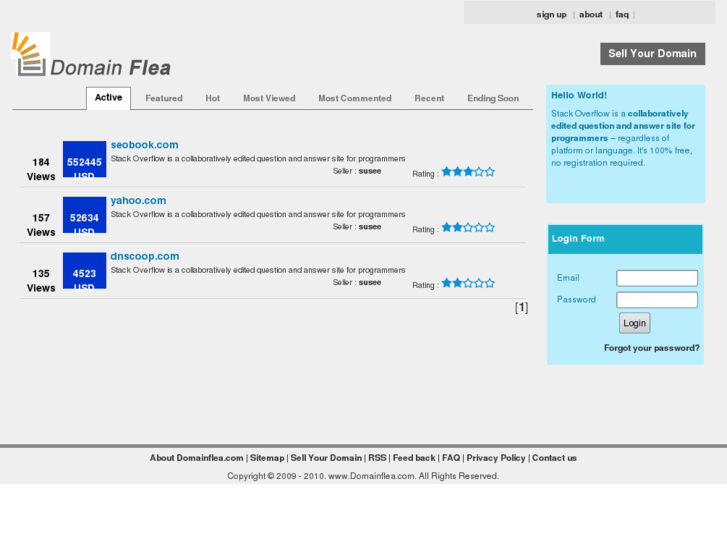Screen dimensions: 727x545
Task: Select the Active tab
Action: (108, 98)
